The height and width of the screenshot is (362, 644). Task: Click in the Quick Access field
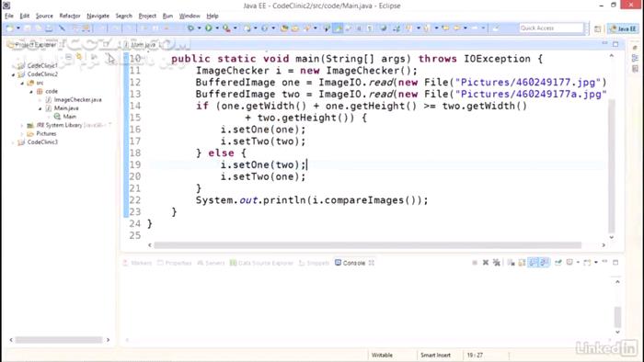(x=551, y=28)
